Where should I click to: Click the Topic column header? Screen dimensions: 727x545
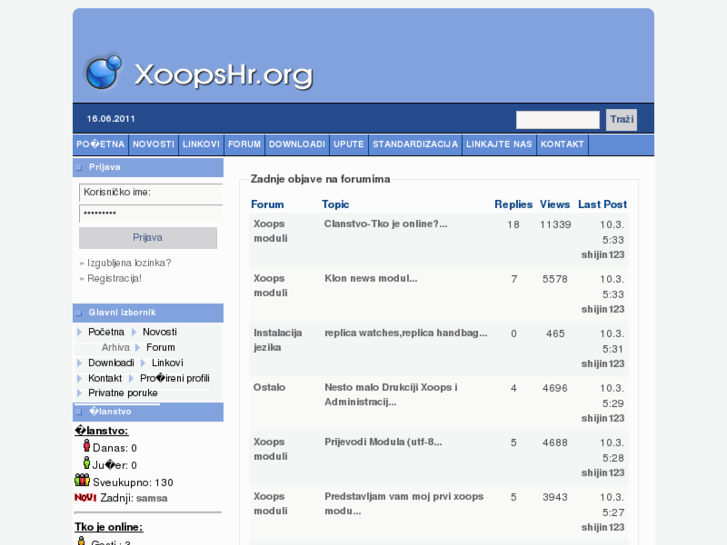pos(335,205)
